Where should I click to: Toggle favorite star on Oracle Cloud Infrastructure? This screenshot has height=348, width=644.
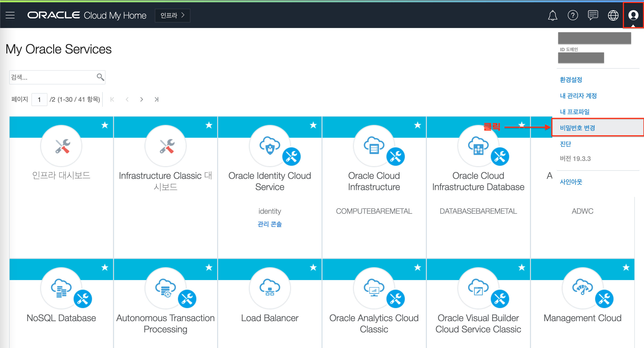click(417, 125)
